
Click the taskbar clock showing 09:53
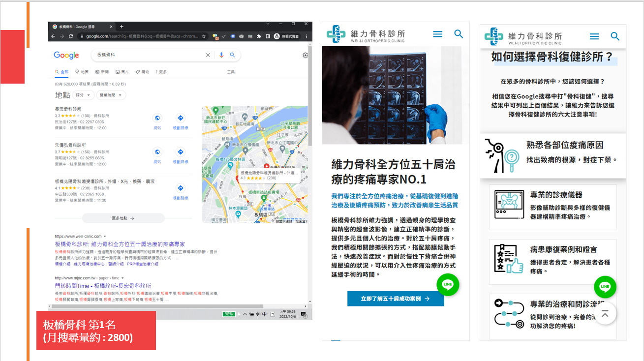coord(287,314)
